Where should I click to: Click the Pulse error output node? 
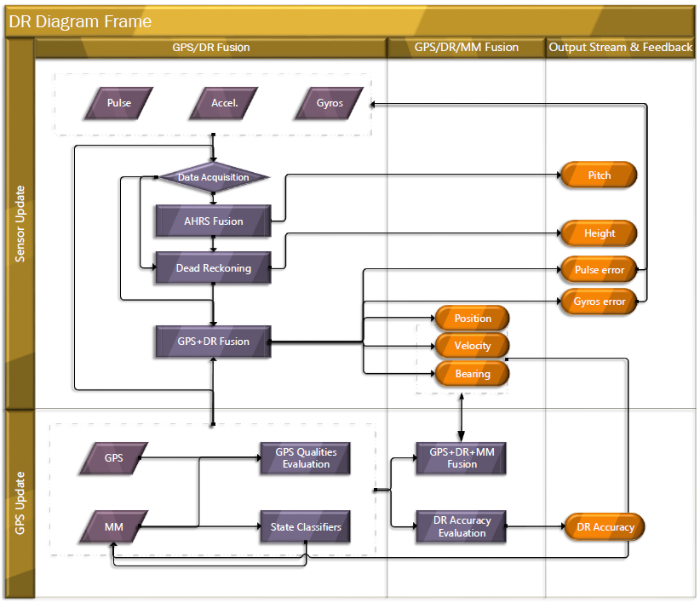tap(599, 270)
